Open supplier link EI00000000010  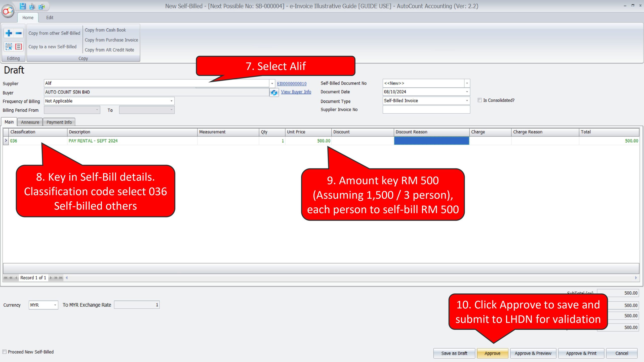click(x=292, y=83)
